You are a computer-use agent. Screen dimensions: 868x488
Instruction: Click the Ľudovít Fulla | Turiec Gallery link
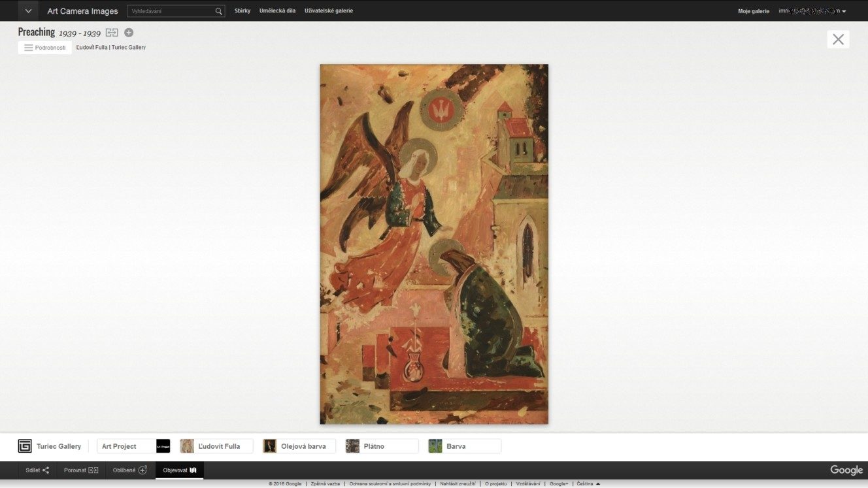pos(111,48)
